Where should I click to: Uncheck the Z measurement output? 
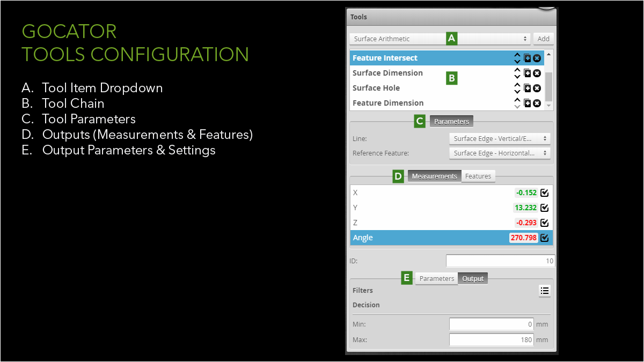click(544, 223)
